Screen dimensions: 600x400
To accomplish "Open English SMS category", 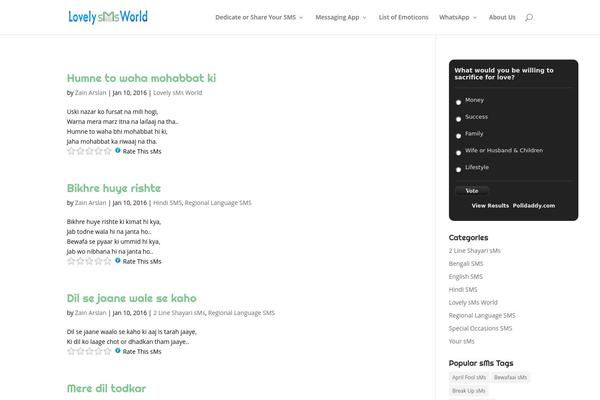I will tap(465, 277).
